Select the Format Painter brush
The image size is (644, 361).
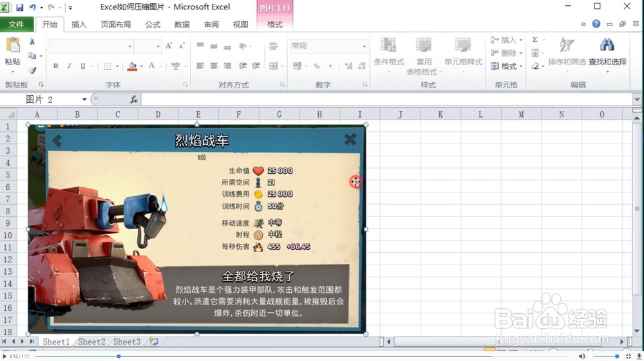(x=32, y=70)
